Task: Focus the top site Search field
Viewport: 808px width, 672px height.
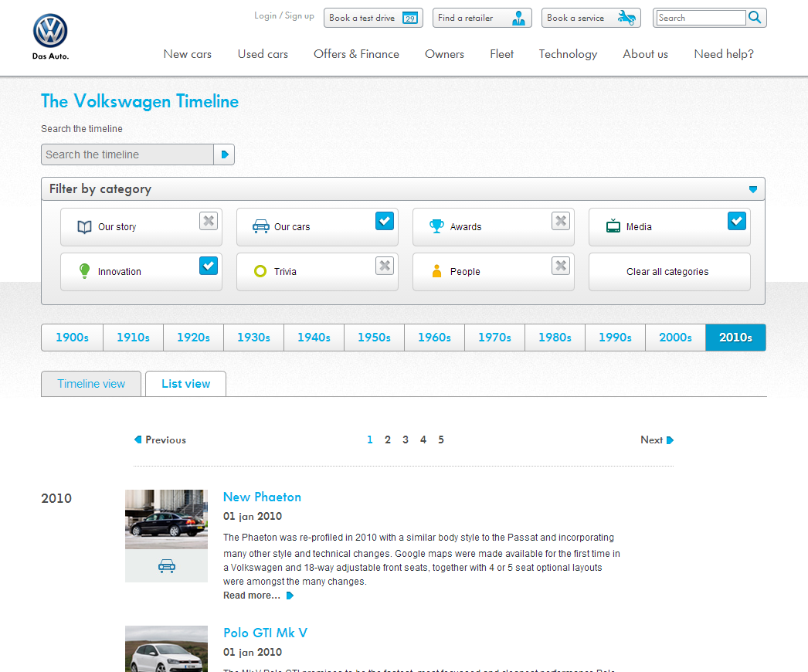Action: pyautogui.click(x=701, y=18)
